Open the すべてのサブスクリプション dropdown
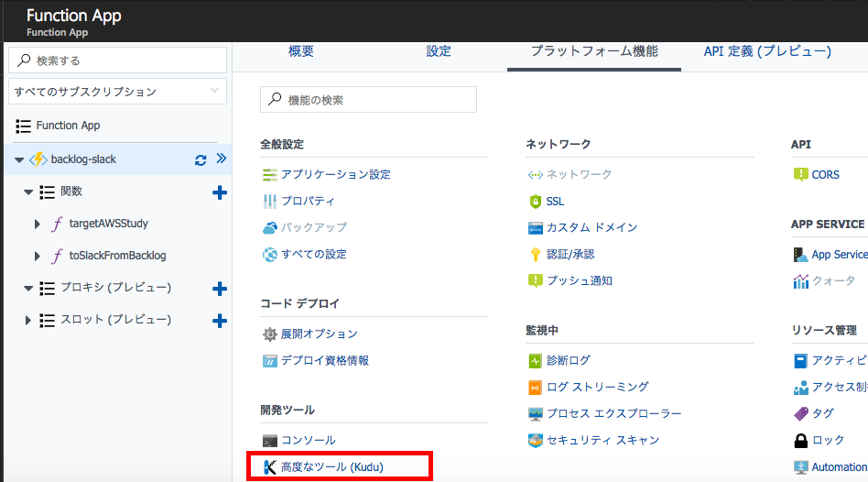Screen dimensions: 868x482 (117, 92)
